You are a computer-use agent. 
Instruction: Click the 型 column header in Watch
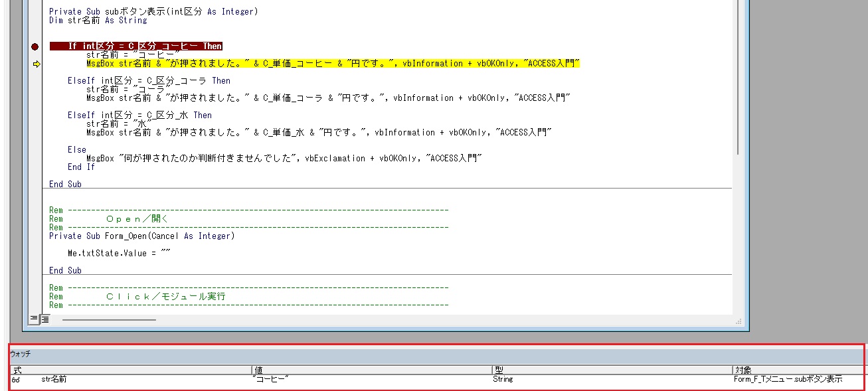click(x=499, y=370)
